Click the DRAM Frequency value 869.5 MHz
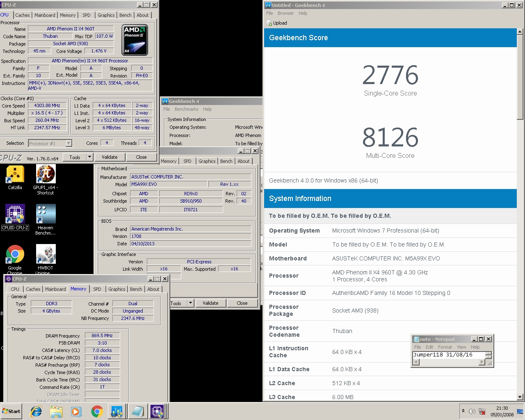The width and height of the screenshot is (525, 420). pyautogui.click(x=102, y=336)
